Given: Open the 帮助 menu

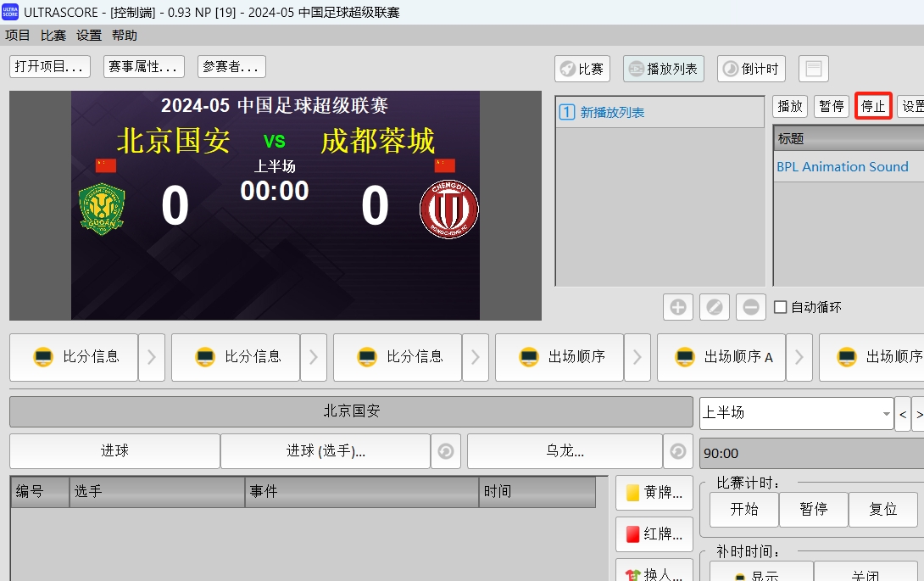Looking at the screenshot, I should tap(125, 35).
